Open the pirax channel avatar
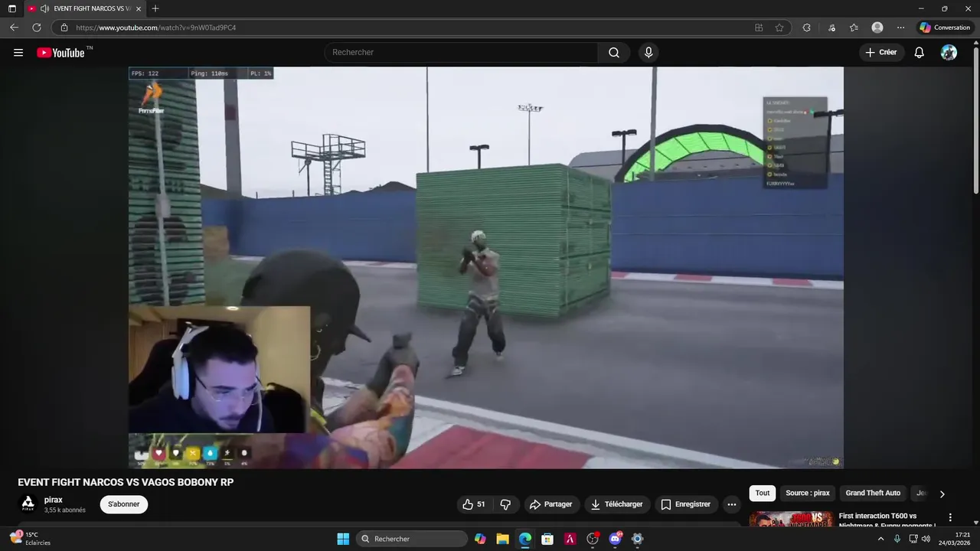980x551 pixels. pos(28,504)
